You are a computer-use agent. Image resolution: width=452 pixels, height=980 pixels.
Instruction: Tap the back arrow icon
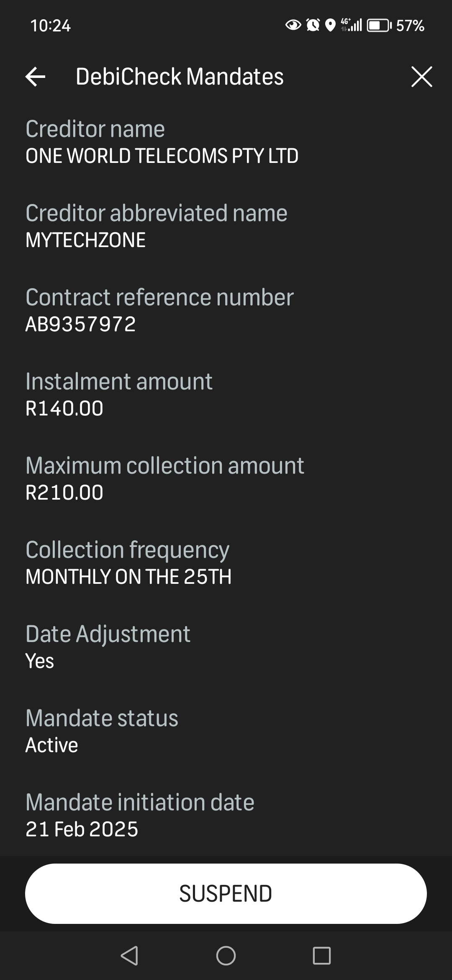[x=36, y=77]
